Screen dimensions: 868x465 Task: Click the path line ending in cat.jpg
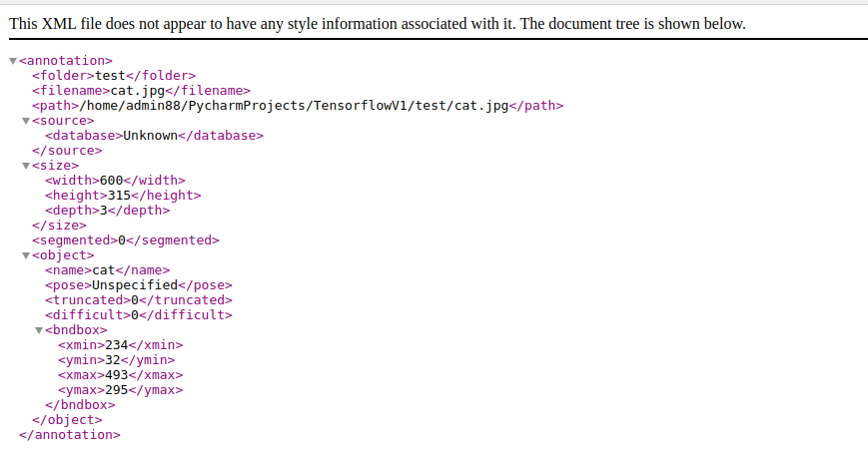[x=298, y=105]
